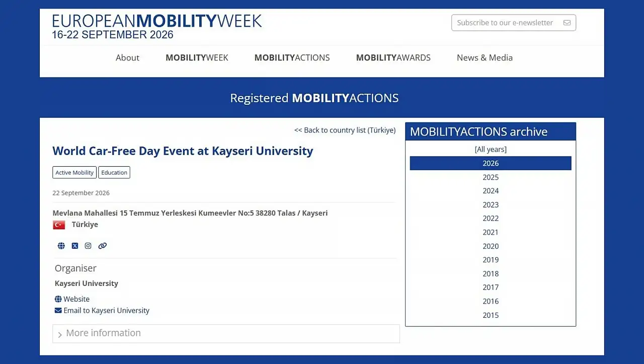644x364 pixels.
Task: Click the envelope icon in newsletter field
Action: 567,23
